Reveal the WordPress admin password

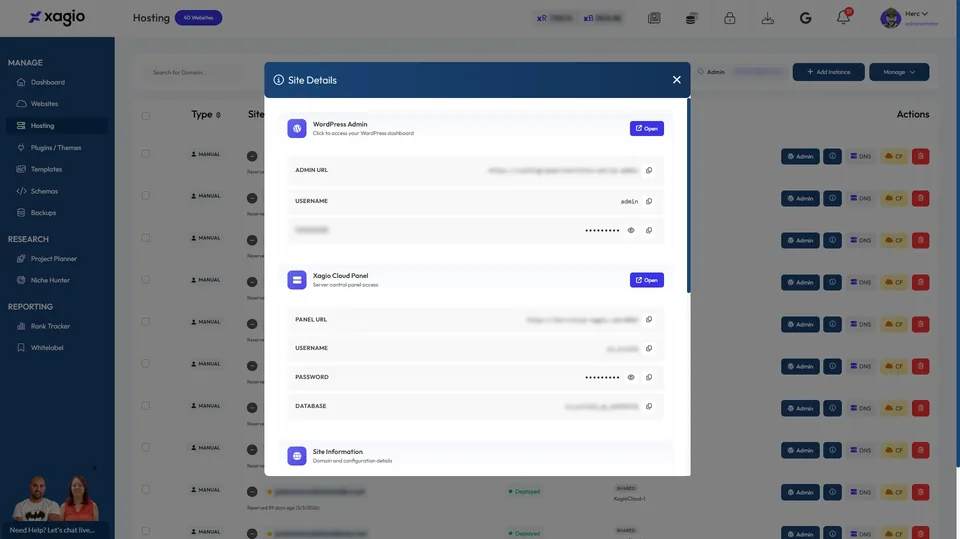coord(631,230)
